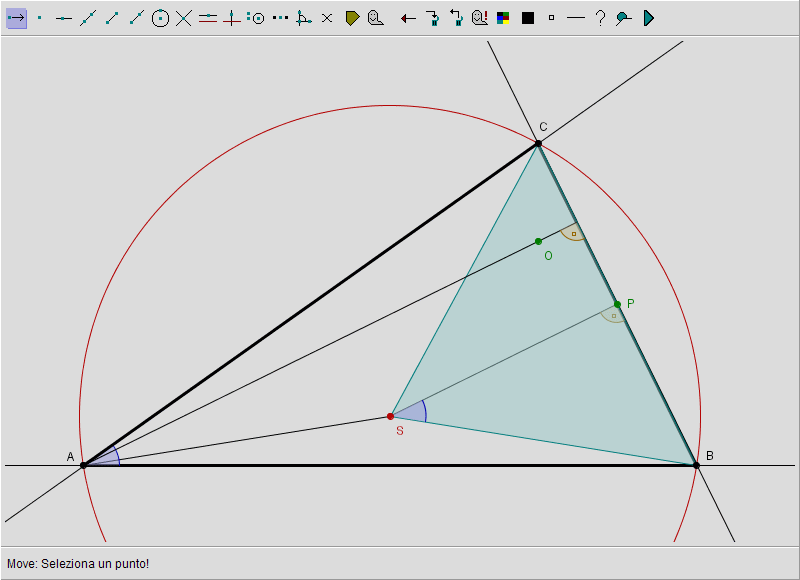The height and width of the screenshot is (580, 800).
Task: Click the question mark icon
Action: 600,18
